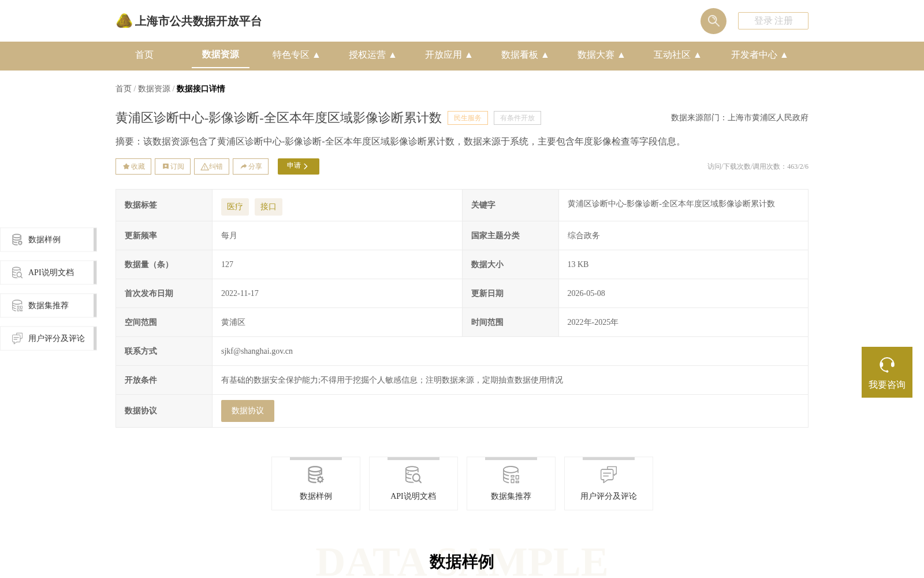Screen dimensions: 924x578
Task: Click the 分享 share arrow icon
Action: coord(244,166)
